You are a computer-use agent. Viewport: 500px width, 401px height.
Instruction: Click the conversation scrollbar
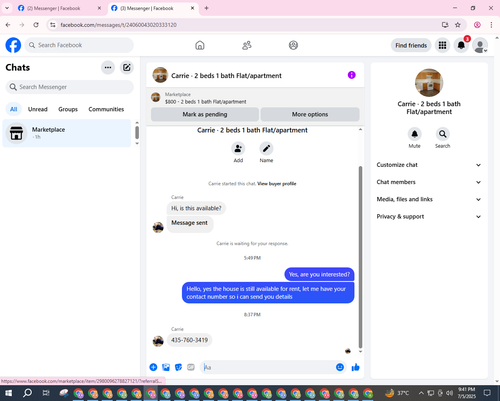360,257
